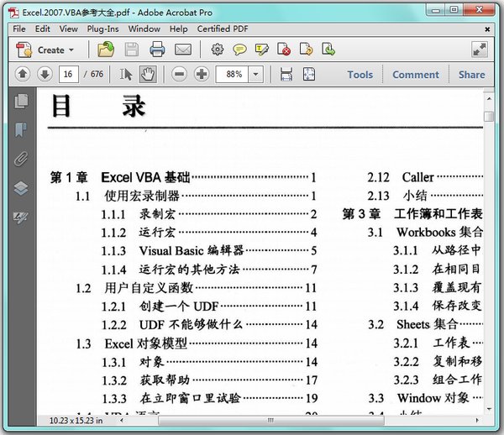Open Layers panel in sidebar
This screenshot has width=504, height=435.
tap(21, 188)
